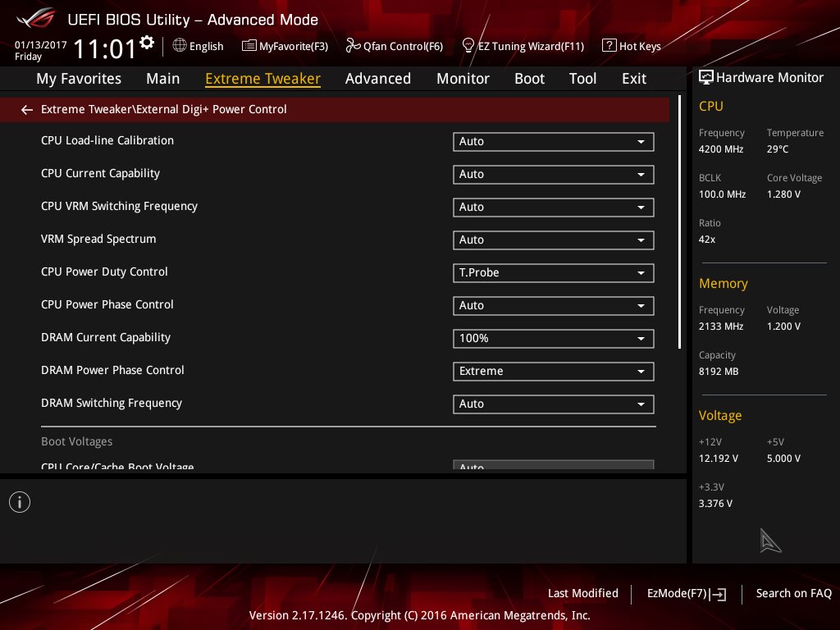Click +3.3V reading 3.376 V

(x=715, y=504)
